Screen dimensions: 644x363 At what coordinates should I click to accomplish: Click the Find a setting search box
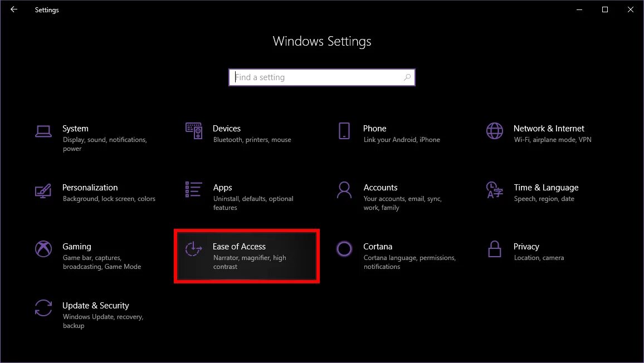(321, 77)
